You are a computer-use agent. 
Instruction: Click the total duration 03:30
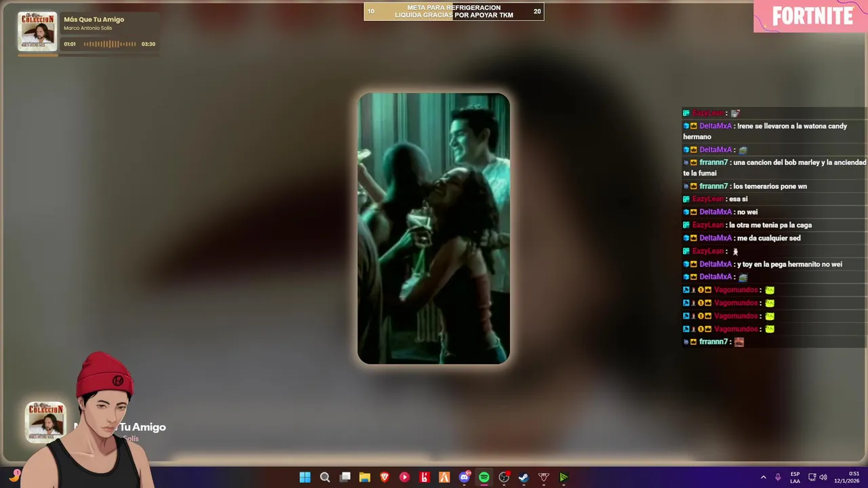(x=148, y=44)
